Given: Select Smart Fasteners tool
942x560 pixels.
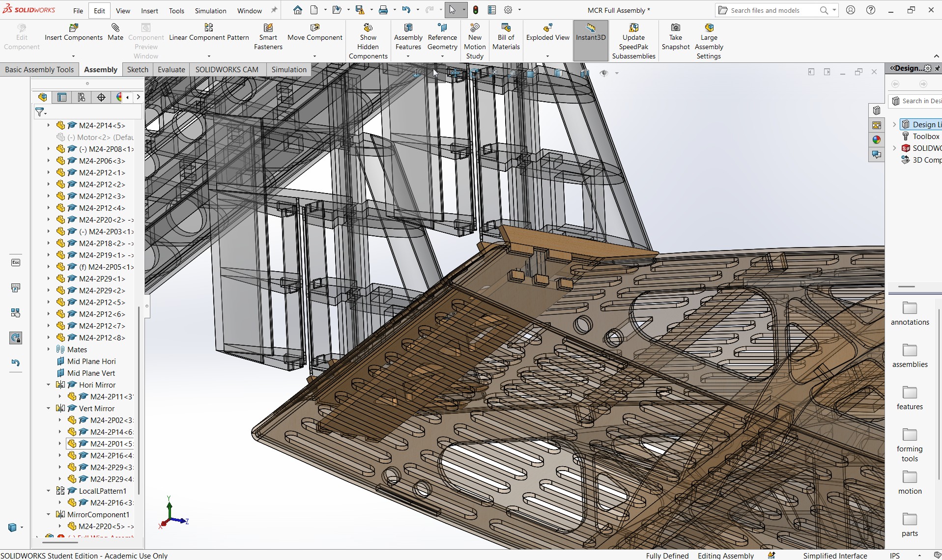Looking at the screenshot, I should click(x=268, y=37).
